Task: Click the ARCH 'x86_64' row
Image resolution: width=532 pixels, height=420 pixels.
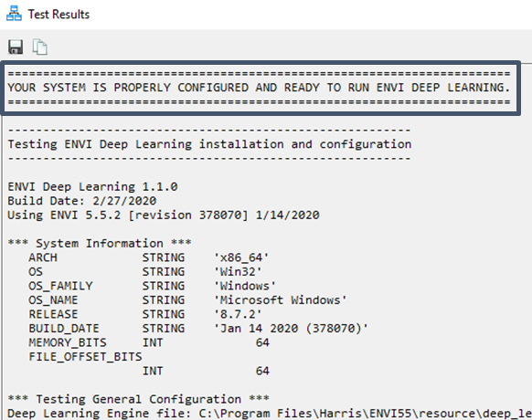Action: coord(149,257)
